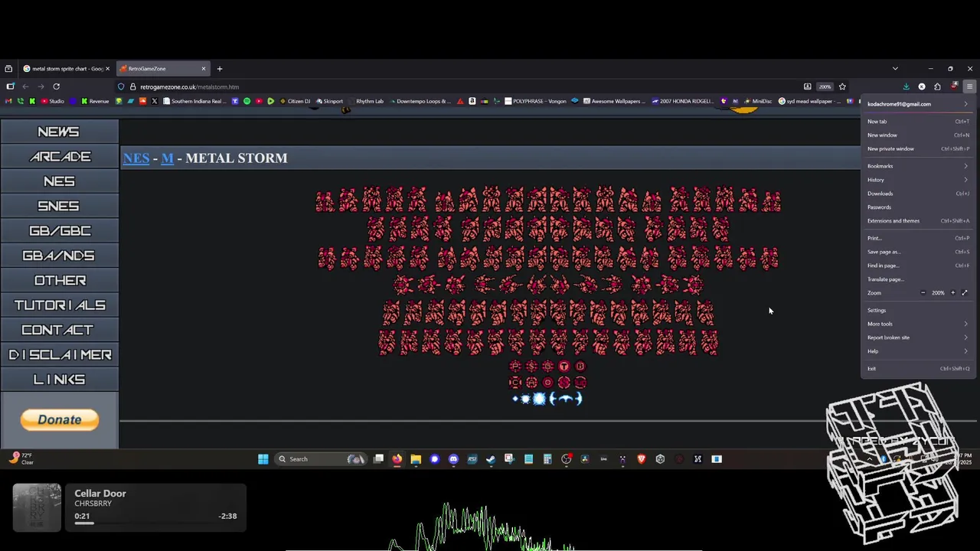Close the RetroGameZone tab
Image resolution: width=980 pixels, height=551 pixels.
(x=204, y=69)
